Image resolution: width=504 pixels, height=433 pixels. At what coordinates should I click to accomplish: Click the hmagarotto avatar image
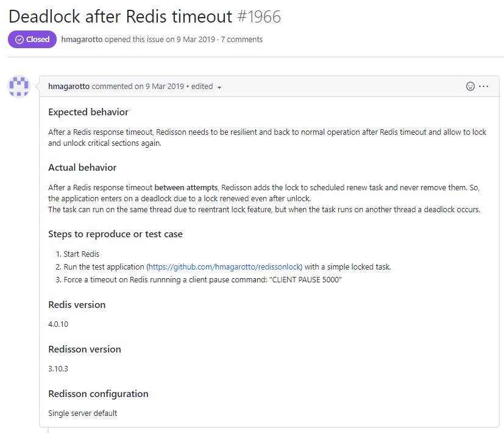19,87
